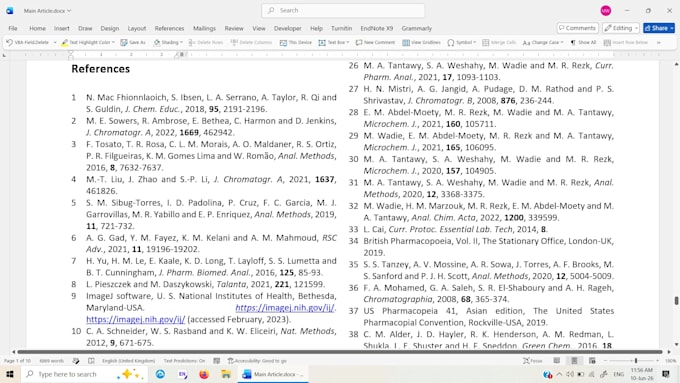Image resolution: width=680 pixels, height=383 pixels.
Task: Click the Merge Cells toolbar icon
Action: pyautogui.click(x=486, y=43)
